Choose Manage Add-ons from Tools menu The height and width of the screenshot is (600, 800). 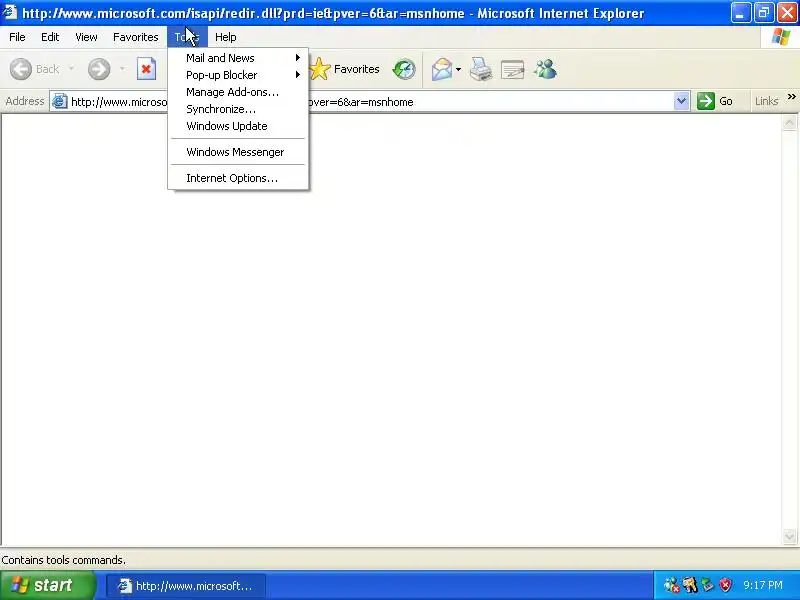click(x=238, y=92)
